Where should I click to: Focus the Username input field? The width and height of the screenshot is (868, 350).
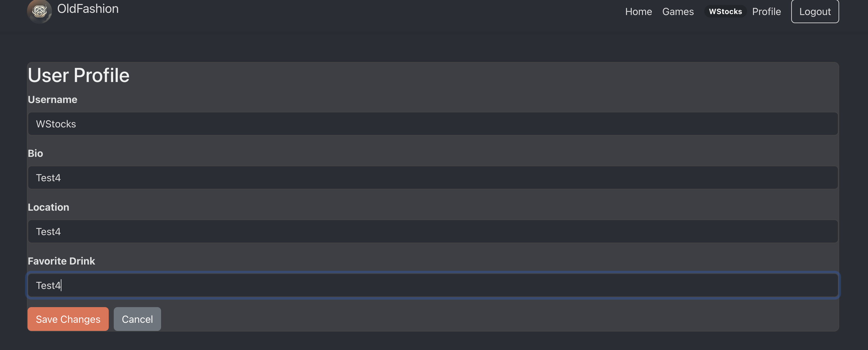[433, 124]
